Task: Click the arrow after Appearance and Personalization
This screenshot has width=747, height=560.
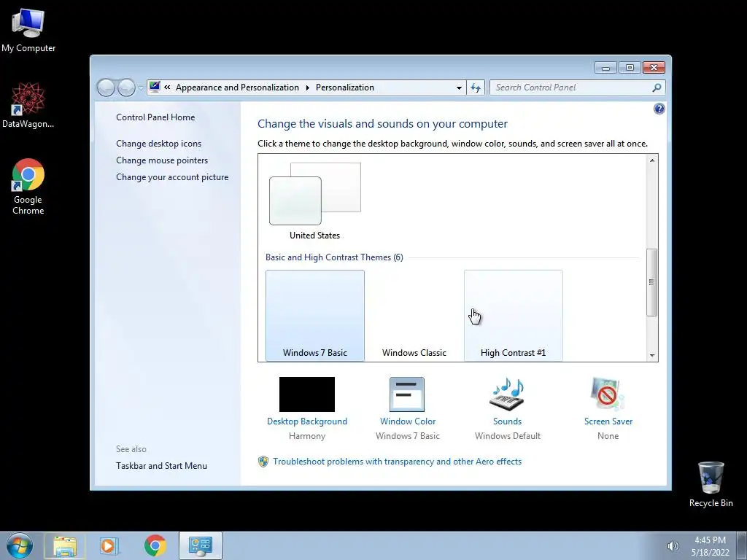Action: 307,87
